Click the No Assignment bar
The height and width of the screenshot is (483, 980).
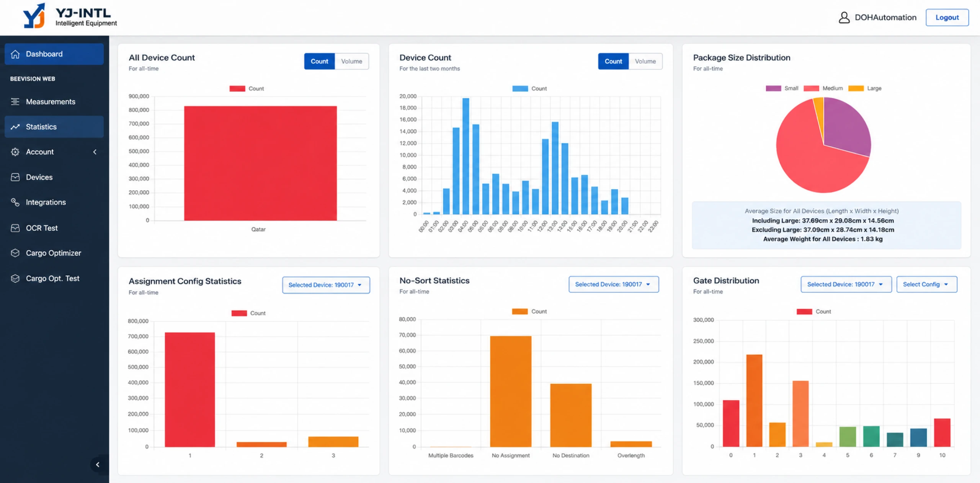(x=511, y=392)
